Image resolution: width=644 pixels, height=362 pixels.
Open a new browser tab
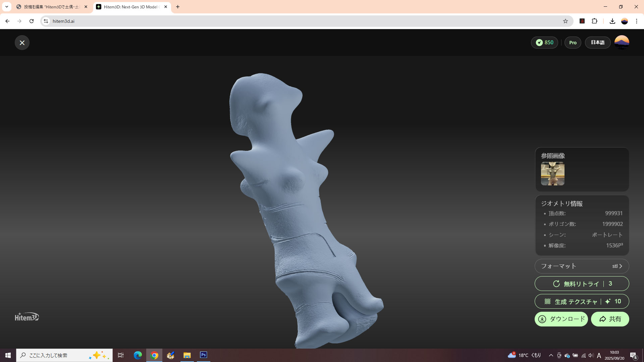178,7
